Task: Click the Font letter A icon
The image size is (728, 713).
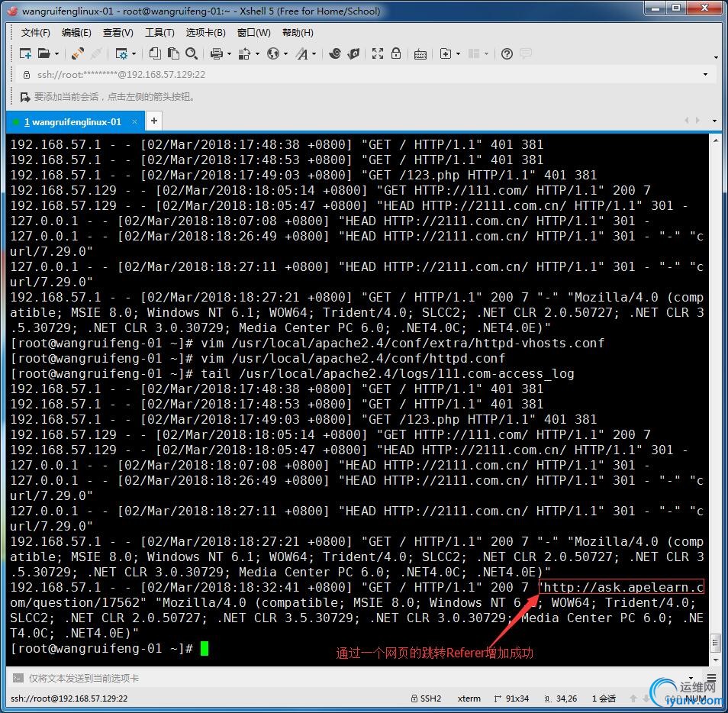Action: tap(301, 54)
